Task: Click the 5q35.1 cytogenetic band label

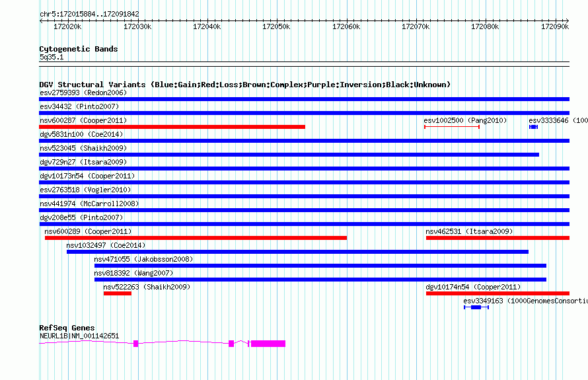Action: [52, 57]
